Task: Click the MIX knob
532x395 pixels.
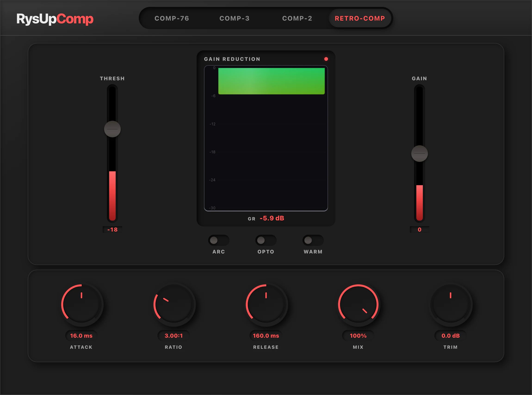Action: point(358,305)
